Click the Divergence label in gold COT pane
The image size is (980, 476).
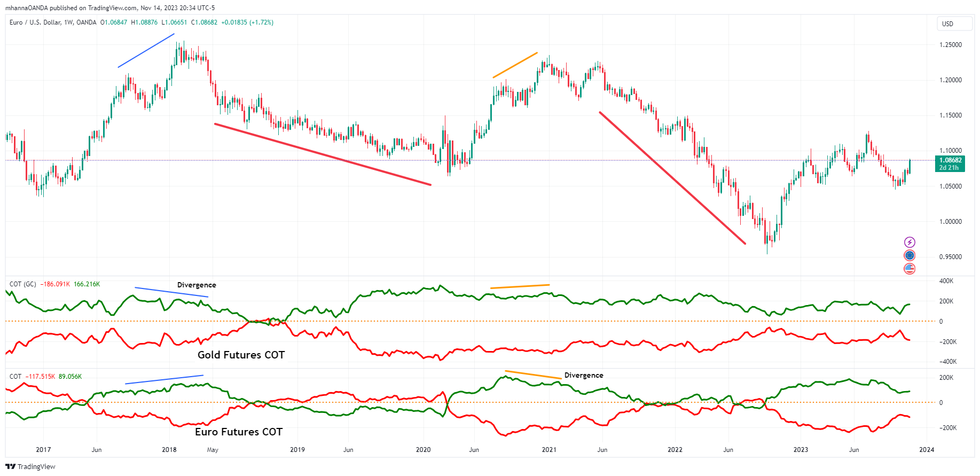tap(197, 285)
